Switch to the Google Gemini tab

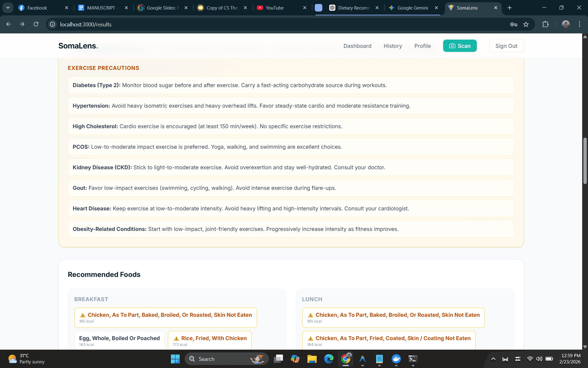[413, 8]
